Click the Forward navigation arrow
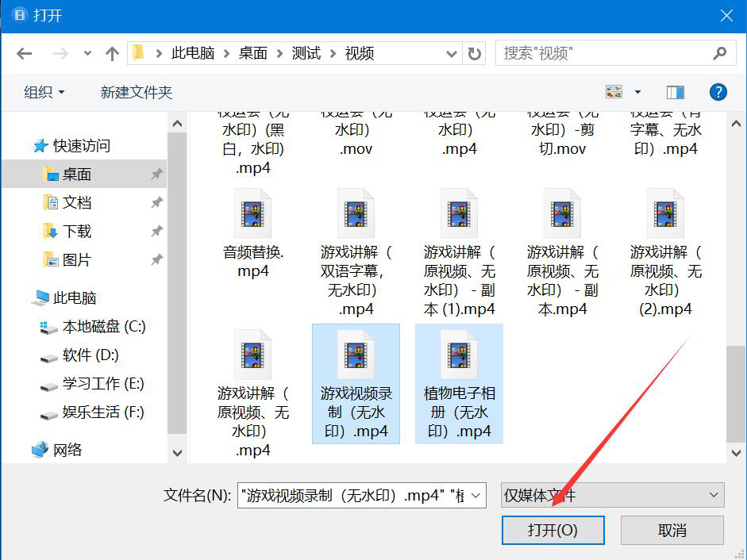Image resolution: width=747 pixels, height=560 pixels. 60,53
